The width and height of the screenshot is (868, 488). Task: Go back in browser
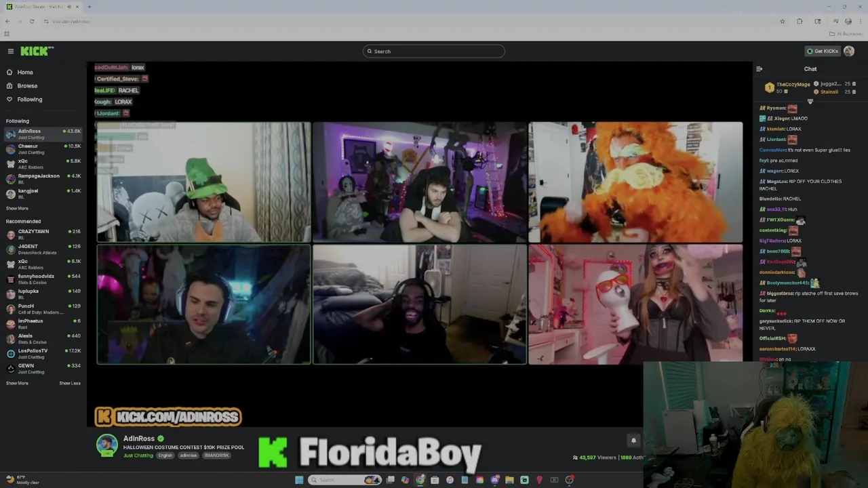click(x=7, y=21)
